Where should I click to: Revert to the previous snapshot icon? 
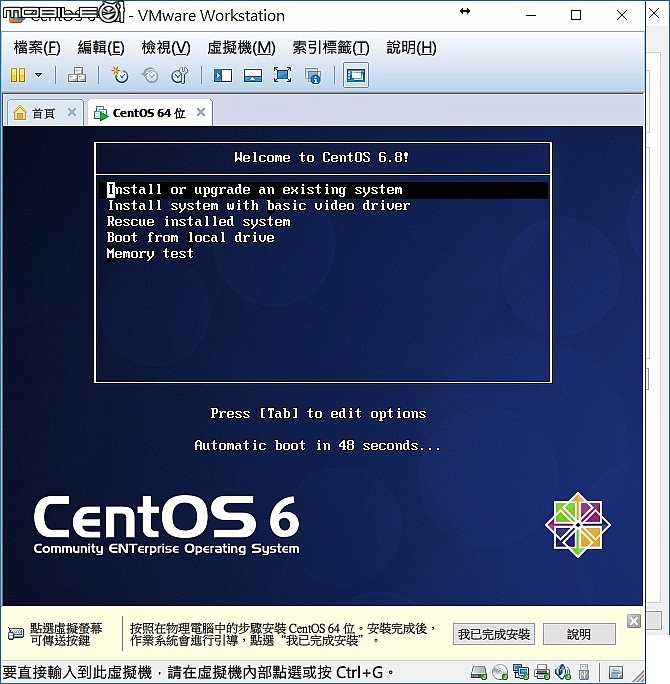click(x=150, y=75)
